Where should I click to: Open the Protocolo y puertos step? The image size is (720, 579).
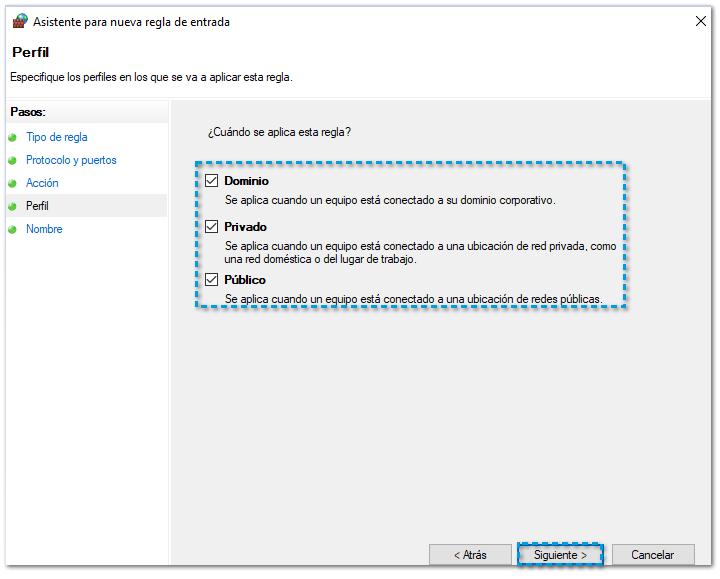(x=71, y=160)
